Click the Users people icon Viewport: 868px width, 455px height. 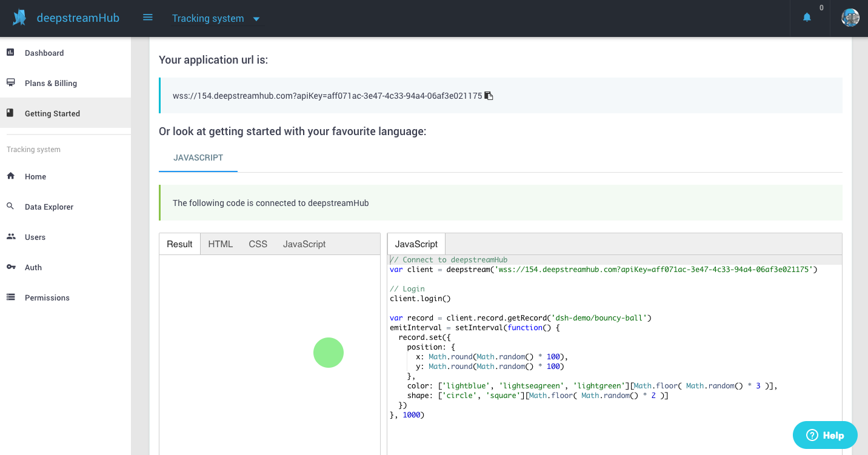10,237
